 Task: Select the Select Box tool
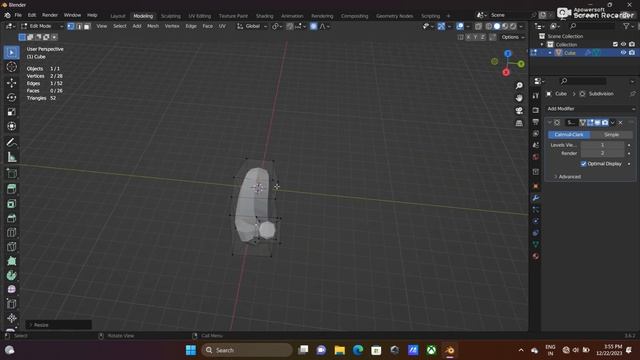pyautogui.click(x=11, y=53)
